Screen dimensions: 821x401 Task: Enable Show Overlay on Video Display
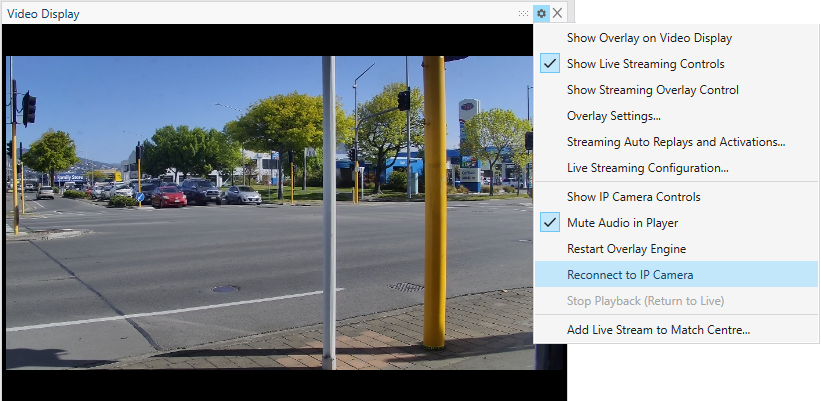[x=649, y=38]
